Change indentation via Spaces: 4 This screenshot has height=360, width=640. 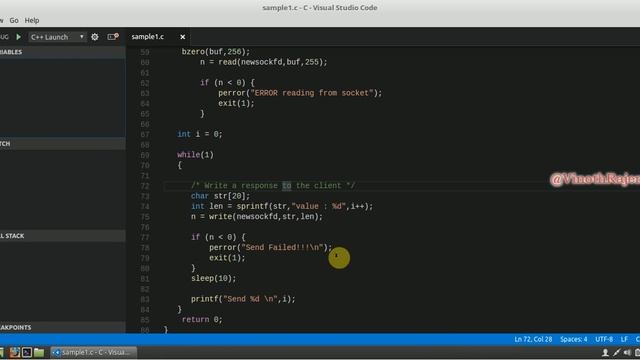point(573,339)
